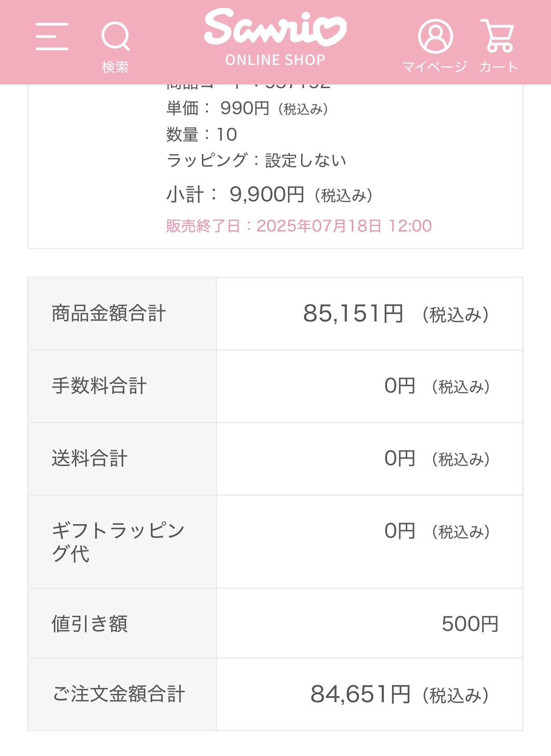Click the ONLINE SHOP text

[275, 60]
